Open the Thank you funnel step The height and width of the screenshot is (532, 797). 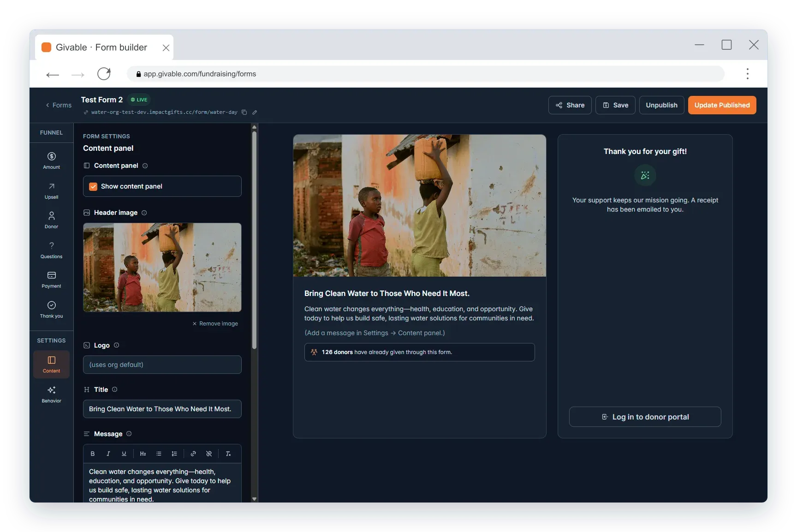51,309
